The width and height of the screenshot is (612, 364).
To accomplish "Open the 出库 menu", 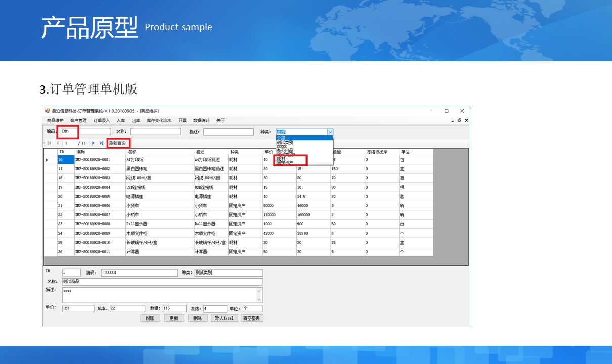I will click(136, 120).
